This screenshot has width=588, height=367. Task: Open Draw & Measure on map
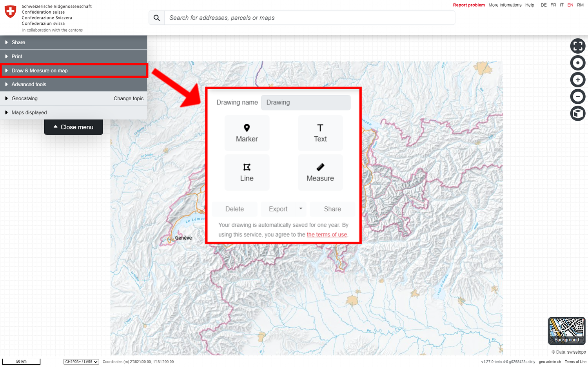pos(40,71)
